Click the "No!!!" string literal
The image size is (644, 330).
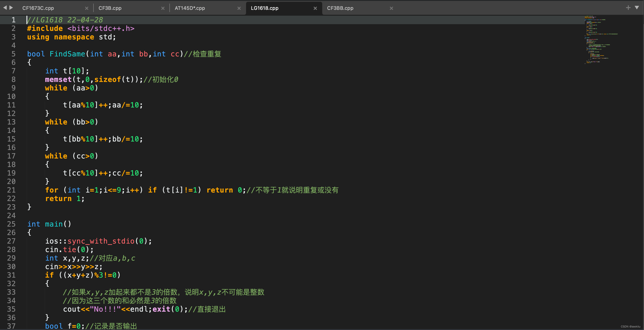tap(105, 309)
